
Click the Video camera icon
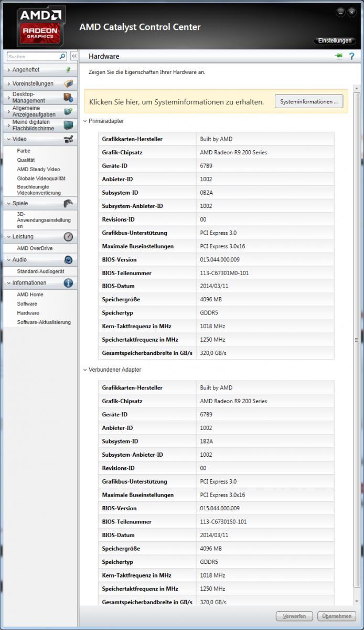click(x=68, y=139)
